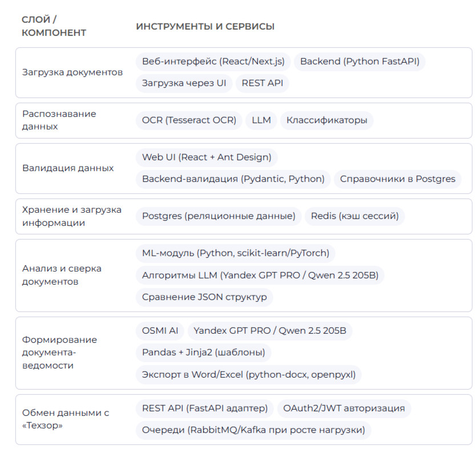The height and width of the screenshot is (457, 476).
Task: Click the "Загрузка документов" row label
Action: 72,72
